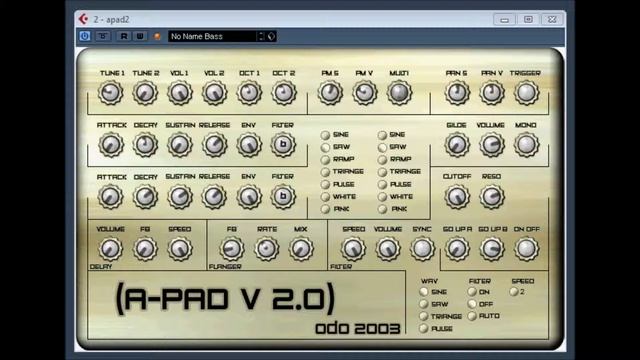Viewport: 640px width, 360px height.
Task: Select filter AUTO radio button
Action: coord(472,316)
